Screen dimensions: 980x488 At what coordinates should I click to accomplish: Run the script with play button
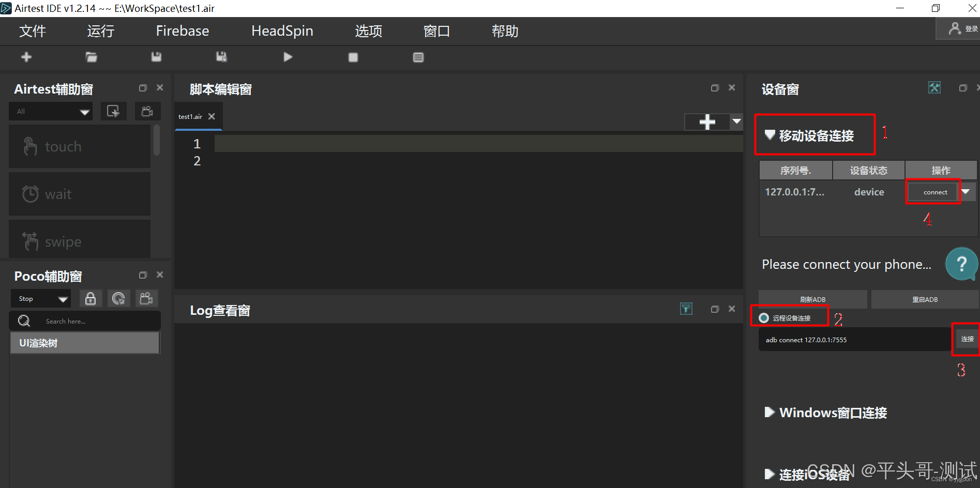(x=288, y=57)
